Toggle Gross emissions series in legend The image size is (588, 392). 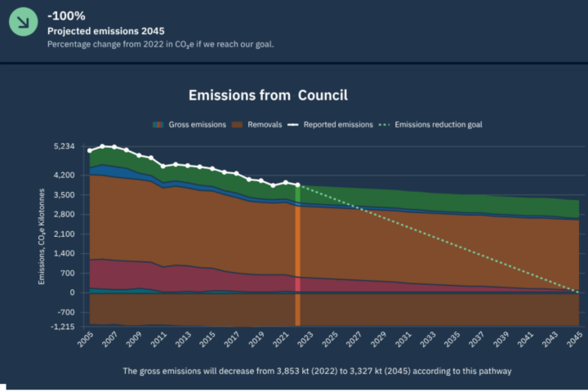[x=197, y=125]
